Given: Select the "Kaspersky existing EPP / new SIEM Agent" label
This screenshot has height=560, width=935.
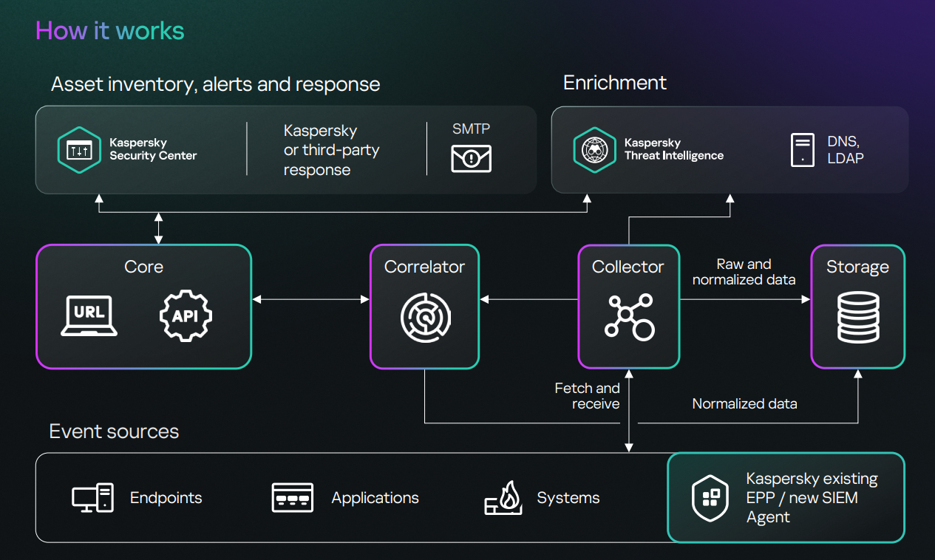Looking at the screenshot, I should (x=812, y=498).
